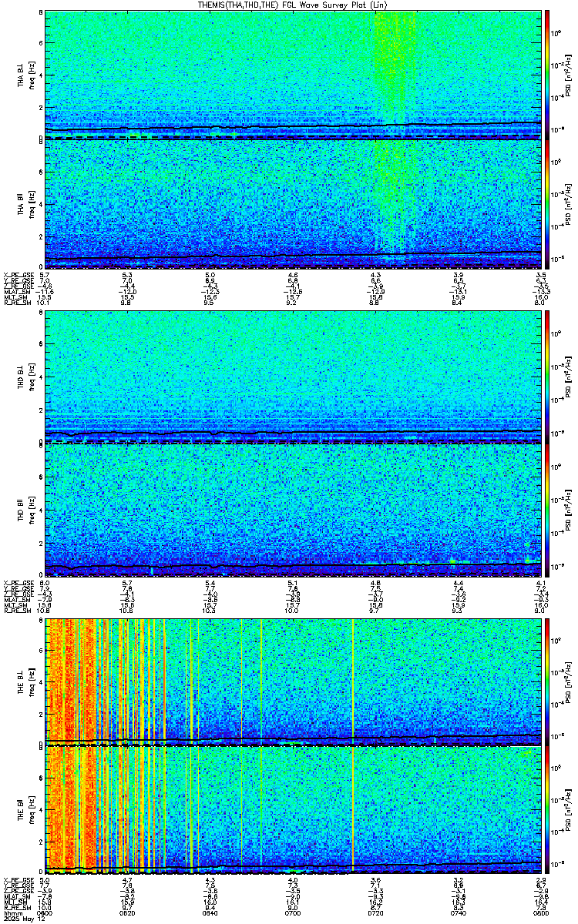Click the 'THE B⊥ freq [Hz]' axis label

(x=25, y=681)
